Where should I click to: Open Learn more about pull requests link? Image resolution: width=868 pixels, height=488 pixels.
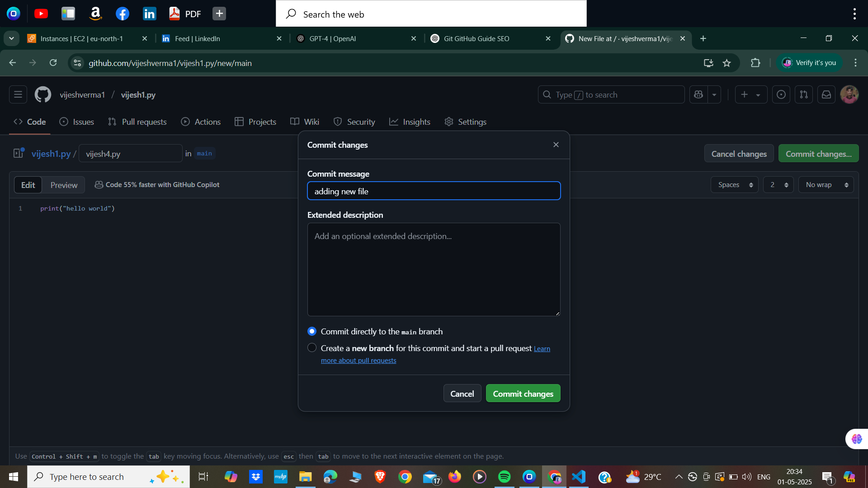[358, 360]
